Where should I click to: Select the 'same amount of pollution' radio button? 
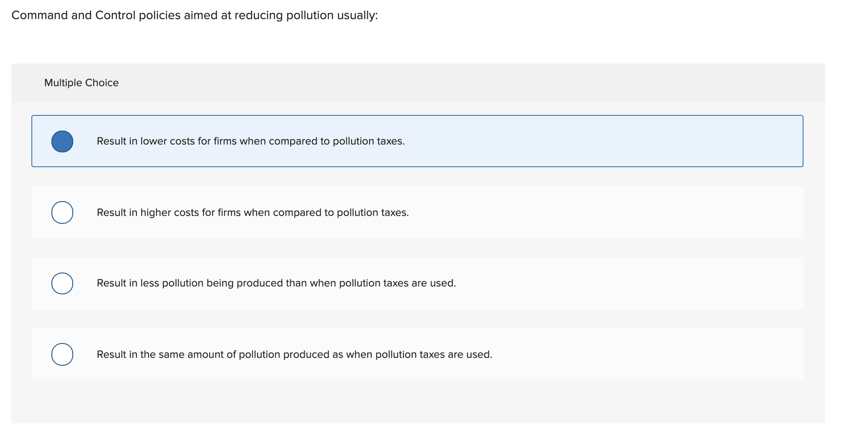tap(62, 354)
